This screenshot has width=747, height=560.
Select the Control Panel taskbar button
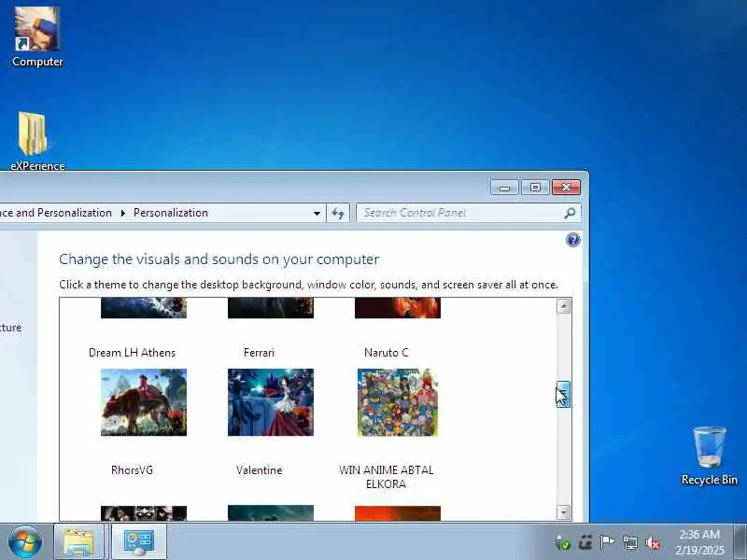pos(138,542)
